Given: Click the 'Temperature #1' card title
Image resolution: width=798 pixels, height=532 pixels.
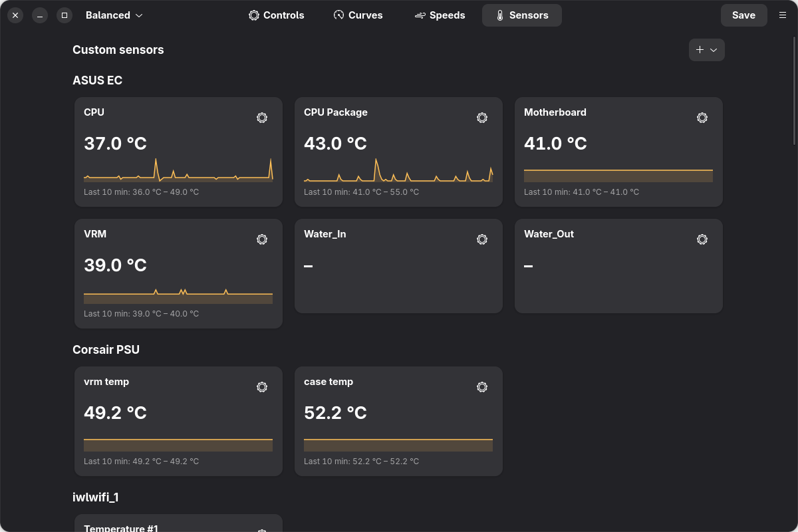Looking at the screenshot, I should point(121,528).
